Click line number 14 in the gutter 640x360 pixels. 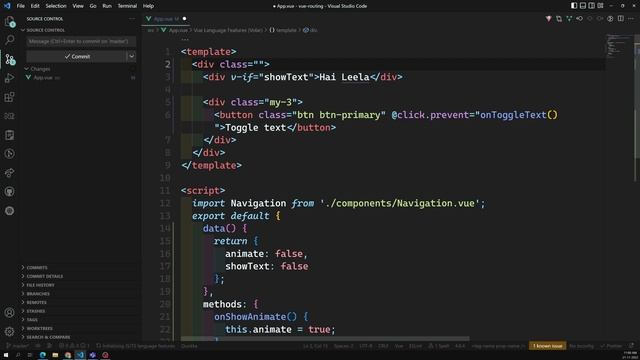[x=165, y=229]
